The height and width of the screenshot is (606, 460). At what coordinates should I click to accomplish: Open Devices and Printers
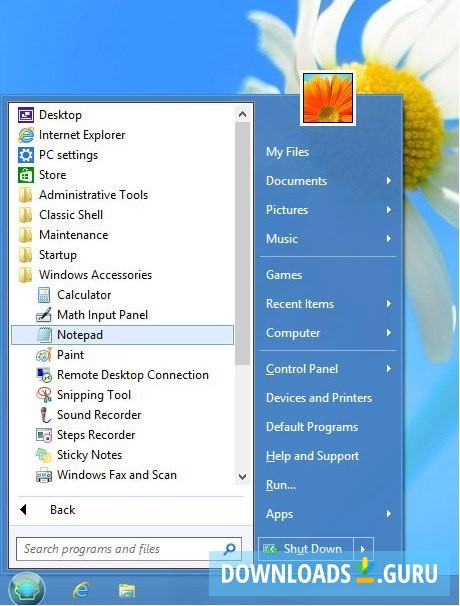(x=319, y=398)
